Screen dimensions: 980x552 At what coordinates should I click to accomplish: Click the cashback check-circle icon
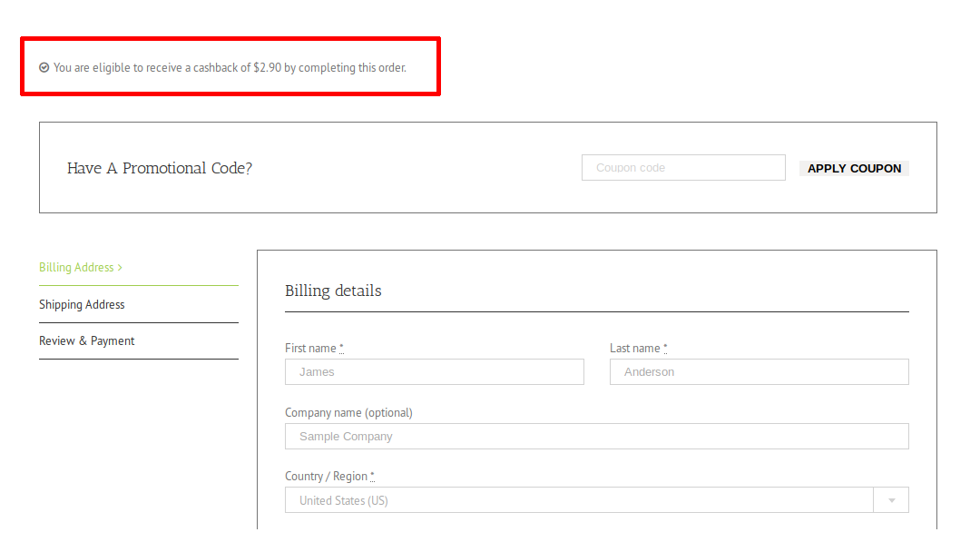[44, 67]
